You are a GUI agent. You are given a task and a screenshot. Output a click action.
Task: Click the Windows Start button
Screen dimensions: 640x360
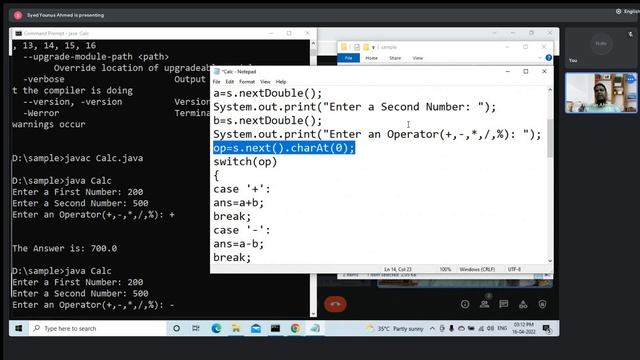click(19, 328)
